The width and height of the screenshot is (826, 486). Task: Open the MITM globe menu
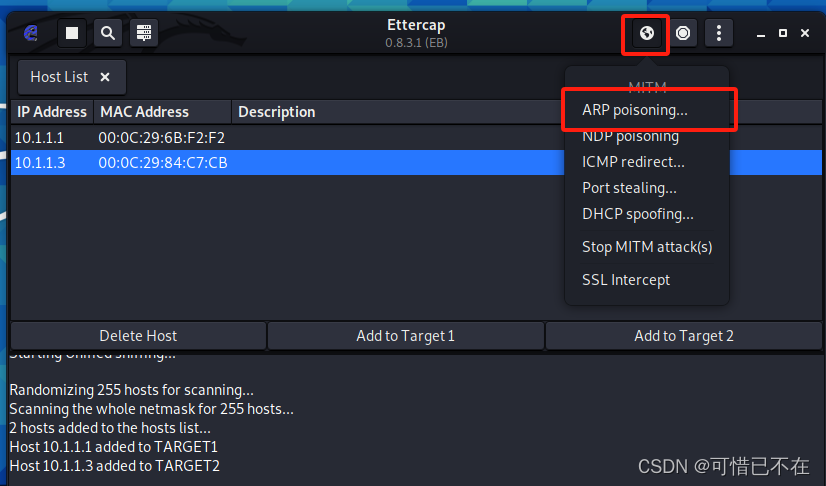click(646, 33)
